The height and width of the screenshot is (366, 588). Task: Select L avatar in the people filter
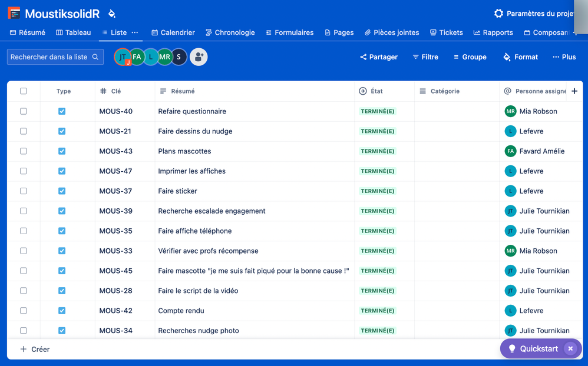[151, 57]
